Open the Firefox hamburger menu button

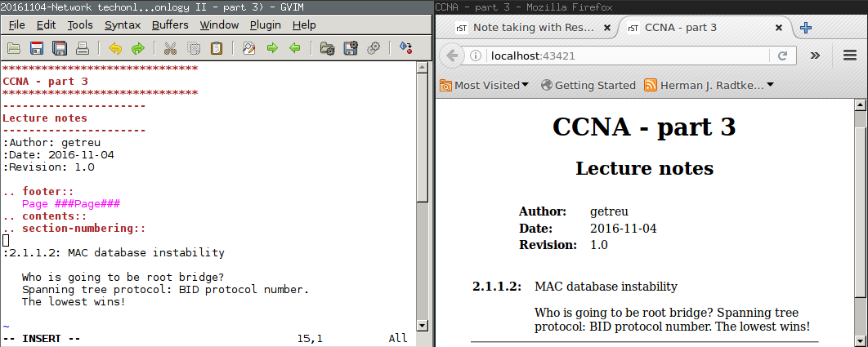coord(849,56)
